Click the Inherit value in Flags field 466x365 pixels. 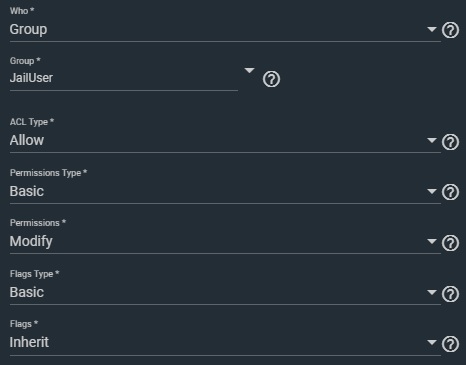pos(29,342)
